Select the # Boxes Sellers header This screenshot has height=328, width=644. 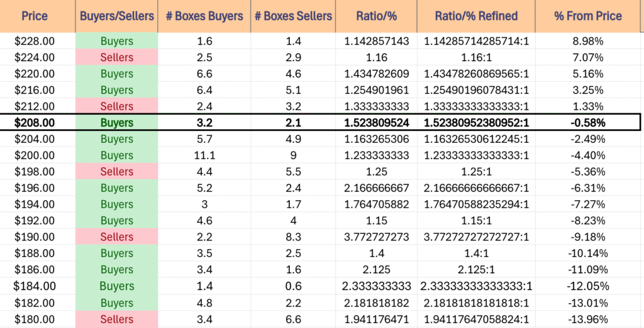point(293,16)
